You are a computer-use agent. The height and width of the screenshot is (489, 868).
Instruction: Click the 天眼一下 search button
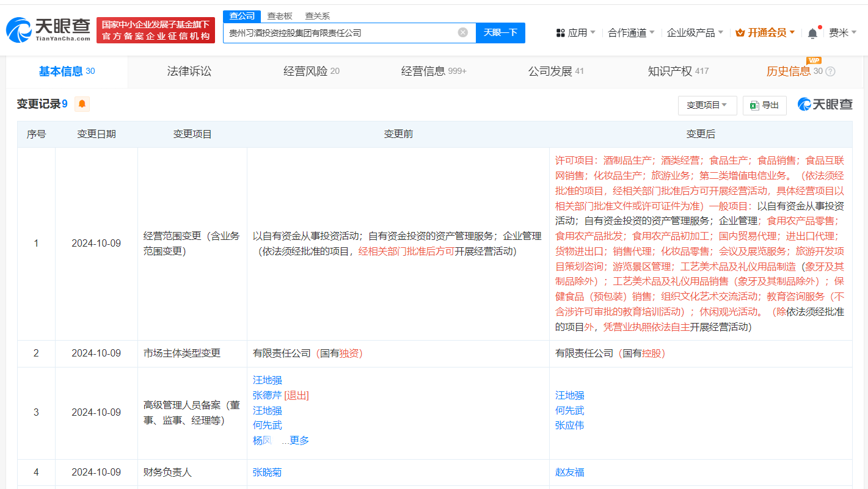[501, 32]
